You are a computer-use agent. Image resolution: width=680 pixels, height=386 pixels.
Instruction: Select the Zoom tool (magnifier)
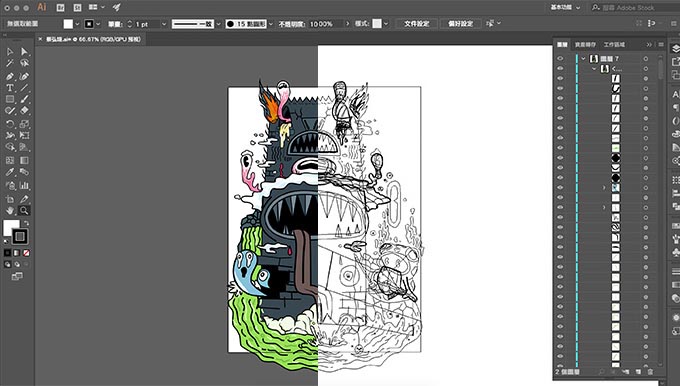tap(24, 211)
